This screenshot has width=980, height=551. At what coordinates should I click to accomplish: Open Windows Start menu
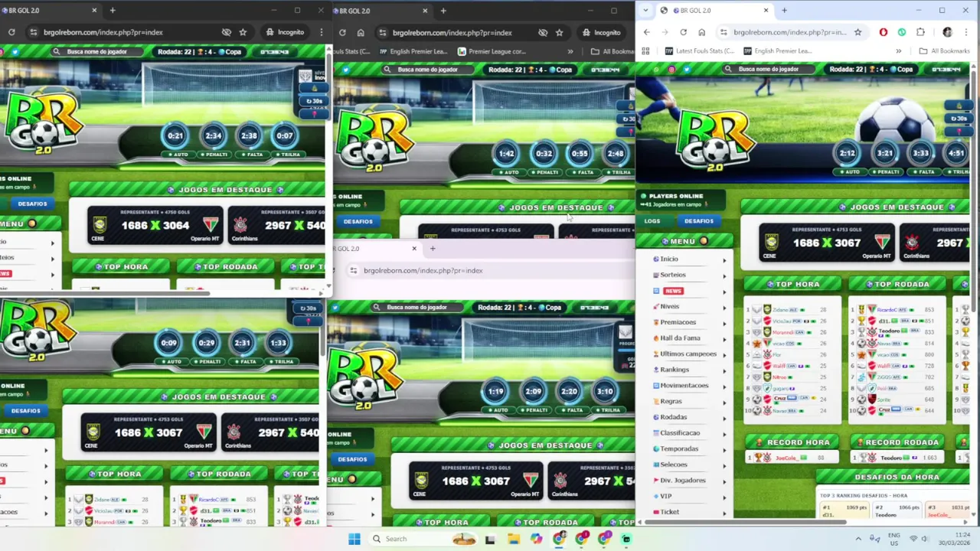pyautogui.click(x=354, y=539)
